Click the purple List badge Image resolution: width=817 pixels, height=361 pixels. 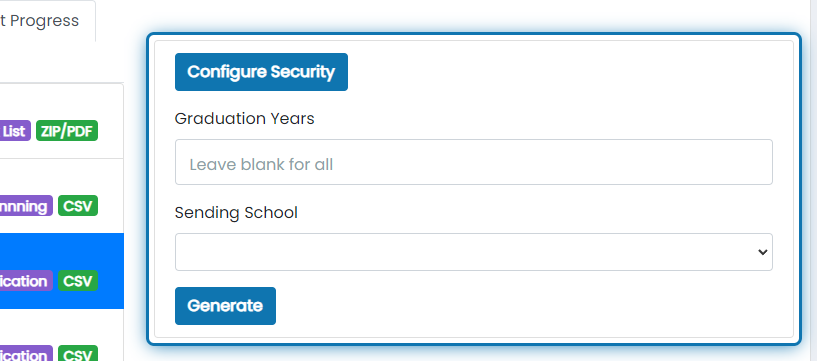click(x=15, y=131)
